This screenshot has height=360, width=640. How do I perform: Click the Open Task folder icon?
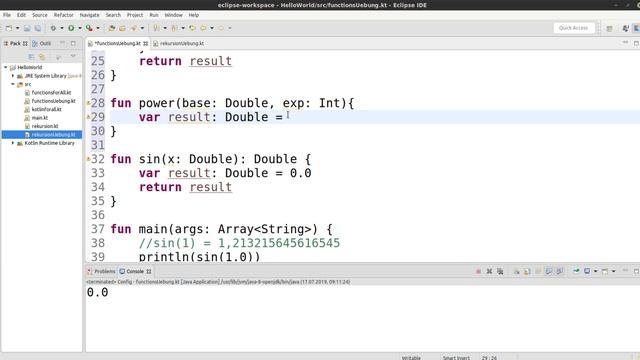coord(122,28)
